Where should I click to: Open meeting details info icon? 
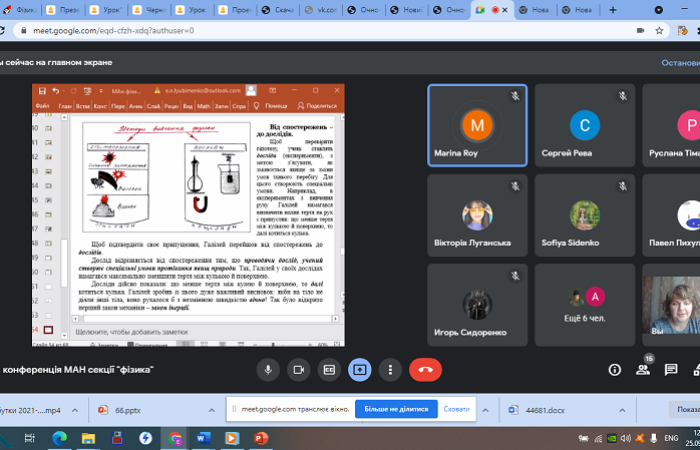click(615, 370)
